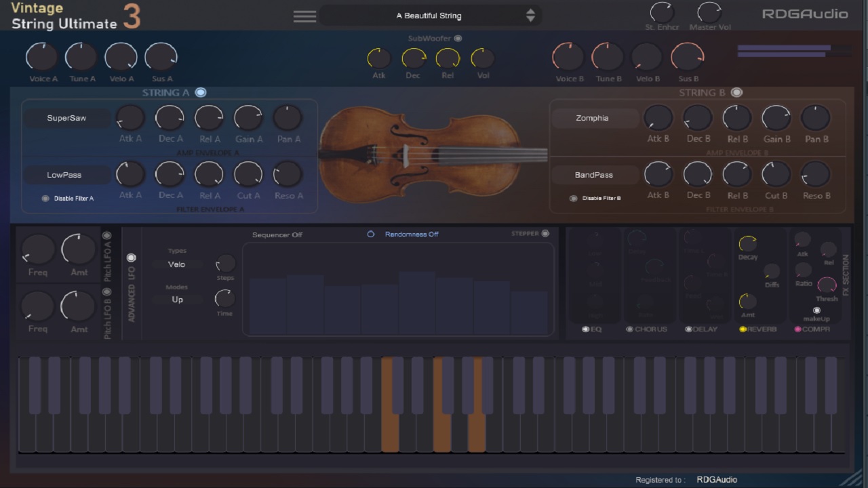868x488 pixels.
Task: Click the Pan B knob
Action: (816, 118)
